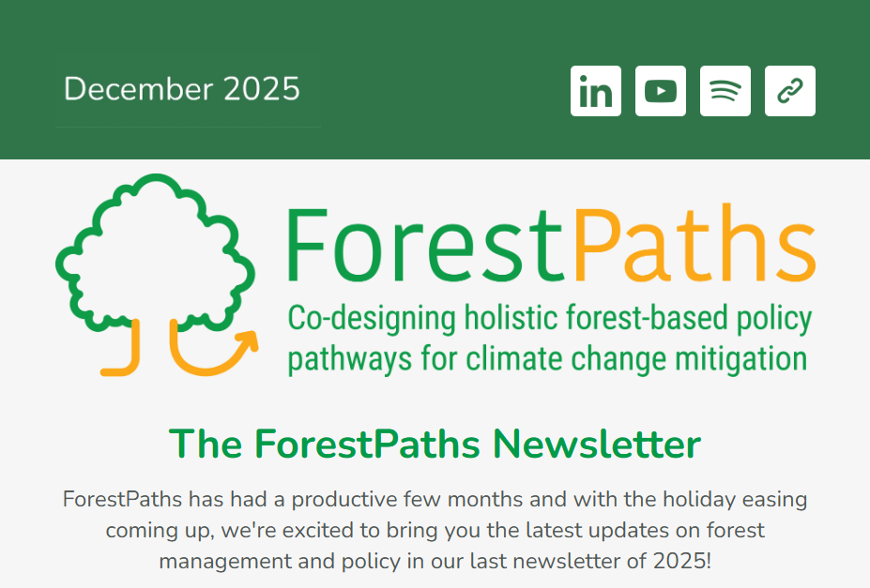Click the green tree logo graphic
The width and height of the screenshot is (870, 588).
coord(155,249)
